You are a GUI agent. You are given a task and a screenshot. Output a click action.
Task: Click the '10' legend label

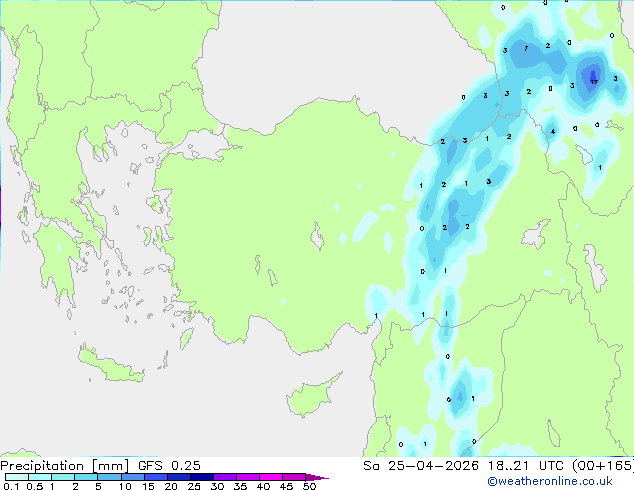pos(125,486)
